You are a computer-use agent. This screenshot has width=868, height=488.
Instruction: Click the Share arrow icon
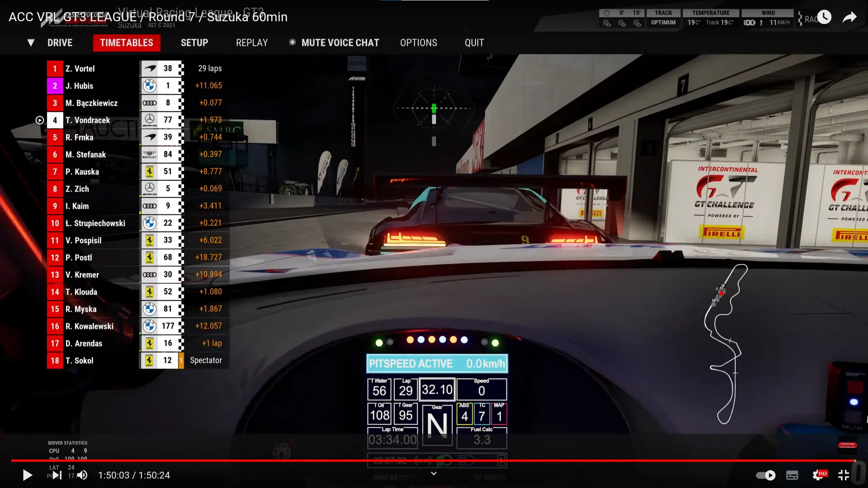point(849,17)
